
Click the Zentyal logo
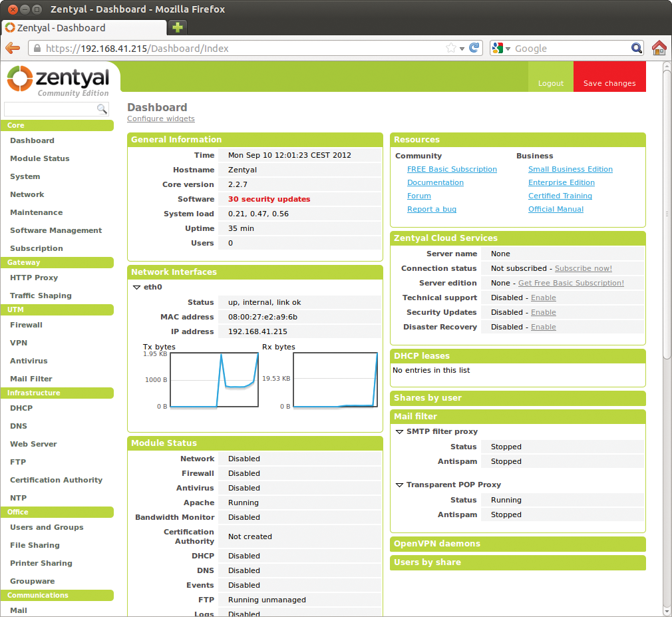[58, 81]
